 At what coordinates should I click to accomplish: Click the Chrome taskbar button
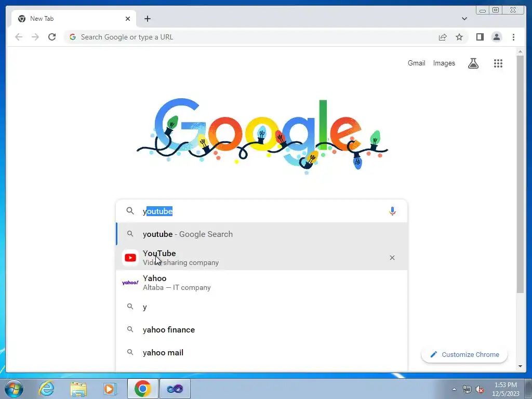pyautogui.click(x=142, y=389)
